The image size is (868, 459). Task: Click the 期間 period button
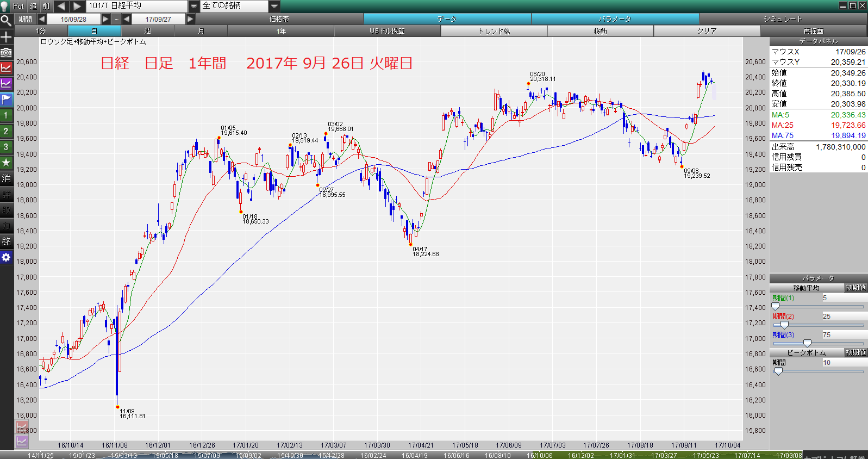(25, 19)
